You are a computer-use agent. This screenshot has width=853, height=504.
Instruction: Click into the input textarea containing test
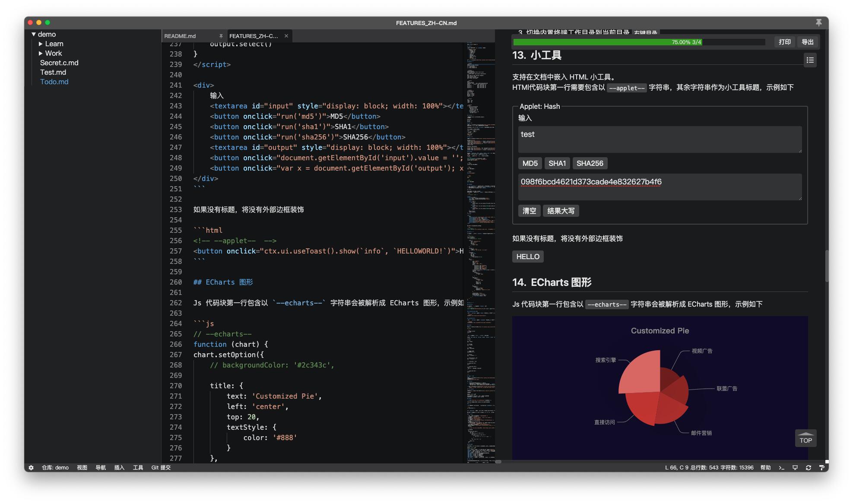click(660, 139)
